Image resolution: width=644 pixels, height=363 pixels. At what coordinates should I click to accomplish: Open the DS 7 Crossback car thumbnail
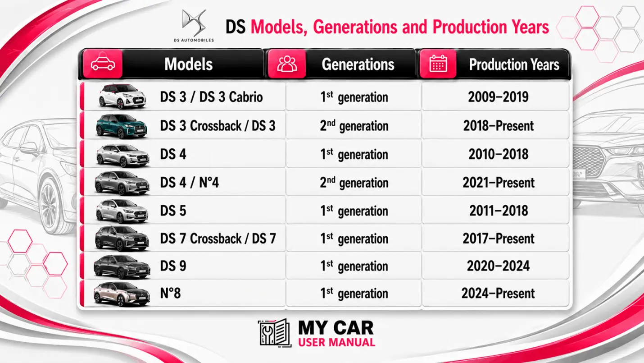[x=122, y=239]
